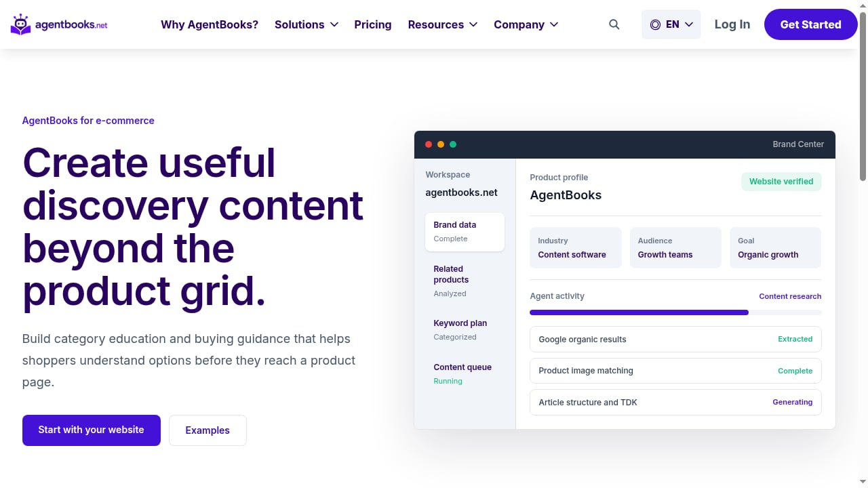Screen dimensions: 868x488
Task: Select the Brand data workspace tab
Action: 465,232
